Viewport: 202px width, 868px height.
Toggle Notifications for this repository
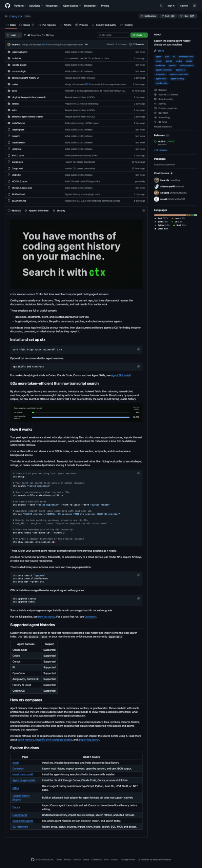point(148,16)
